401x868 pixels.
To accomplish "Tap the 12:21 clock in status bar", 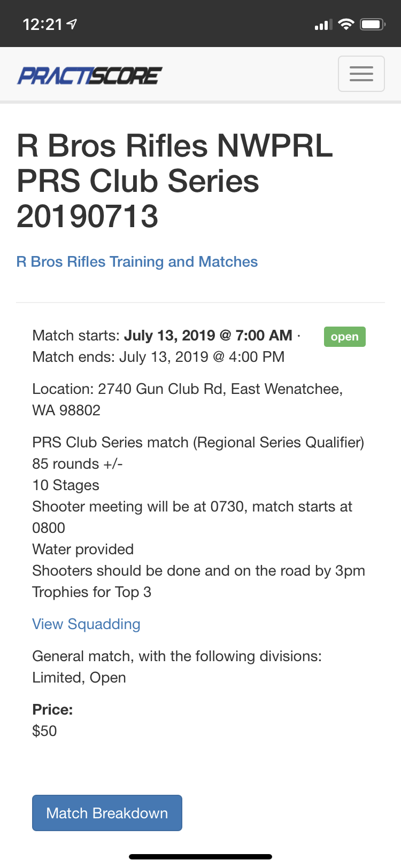I will pyautogui.click(x=43, y=25).
